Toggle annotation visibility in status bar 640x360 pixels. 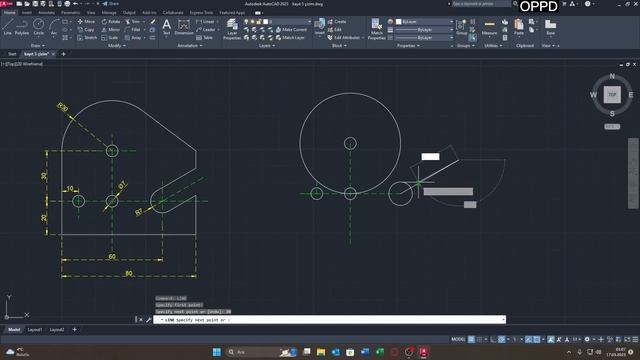pyautogui.click(x=551, y=340)
